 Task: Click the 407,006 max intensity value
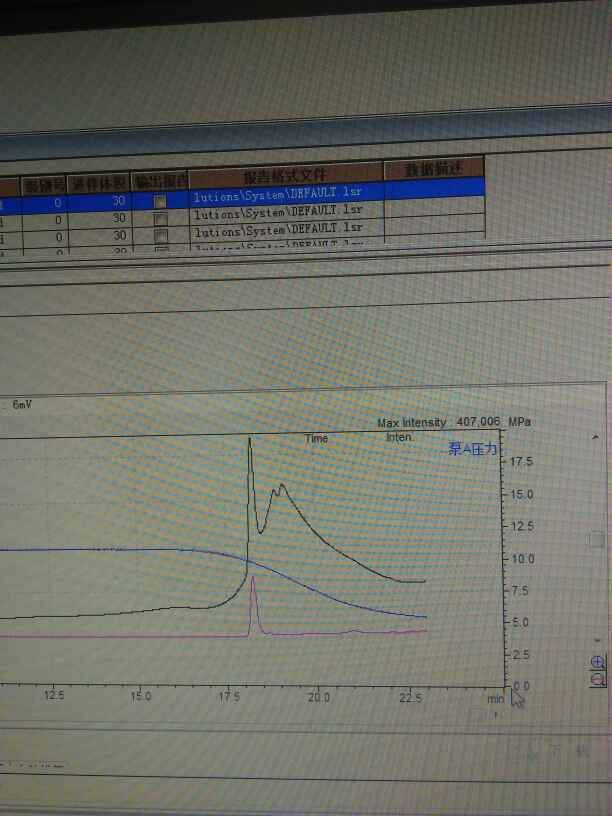click(x=478, y=421)
